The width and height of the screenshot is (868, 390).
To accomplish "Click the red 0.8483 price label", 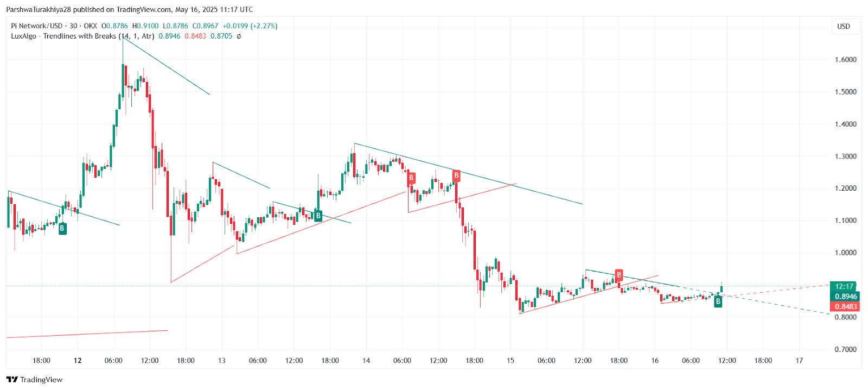I will tap(845, 306).
